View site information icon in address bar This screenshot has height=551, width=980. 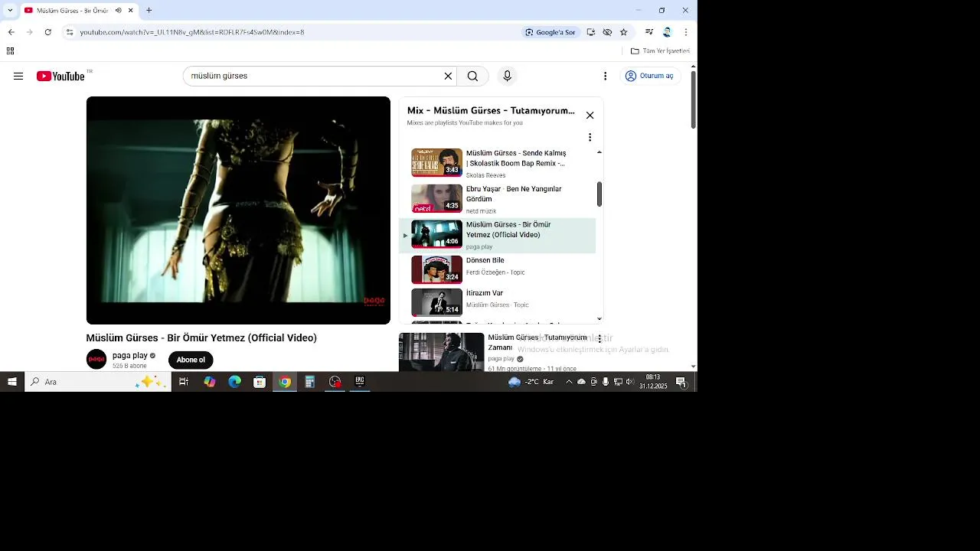click(69, 32)
